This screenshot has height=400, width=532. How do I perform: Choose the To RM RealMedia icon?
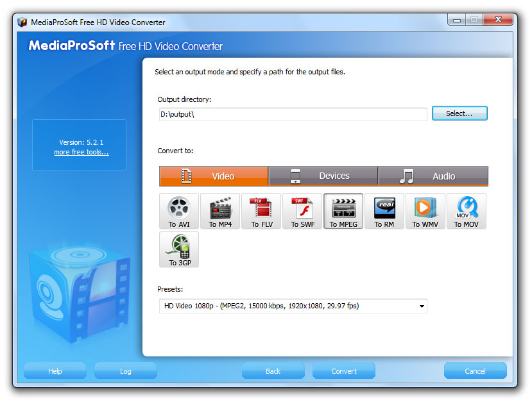[x=384, y=211]
